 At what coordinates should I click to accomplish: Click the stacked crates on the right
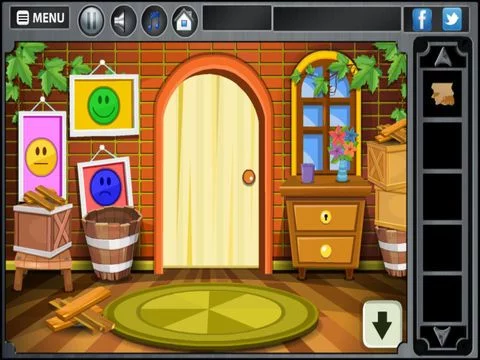tap(387, 185)
